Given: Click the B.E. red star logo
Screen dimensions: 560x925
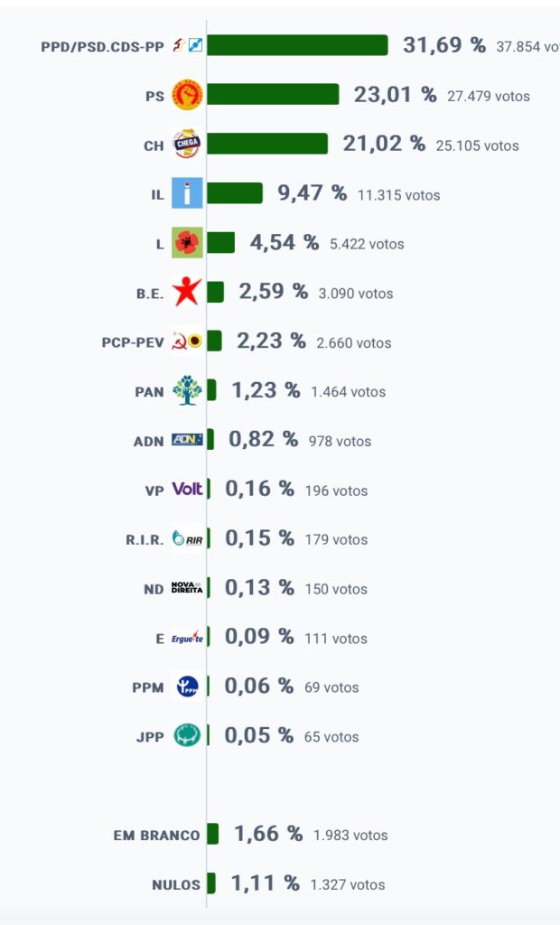Looking at the screenshot, I should click(x=187, y=292).
